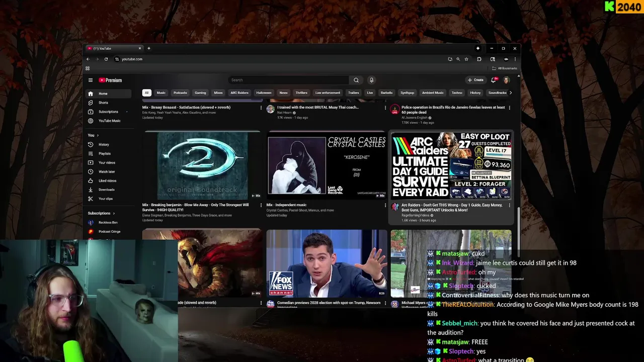Open the Crystal Castles Kerosene thumbnail
This screenshot has height=362, width=644.
point(327,165)
